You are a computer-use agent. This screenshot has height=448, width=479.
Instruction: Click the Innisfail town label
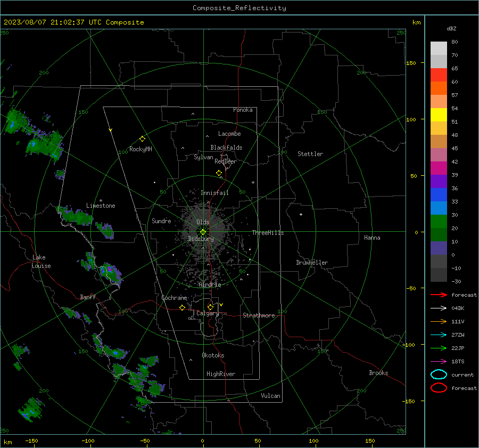click(214, 193)
